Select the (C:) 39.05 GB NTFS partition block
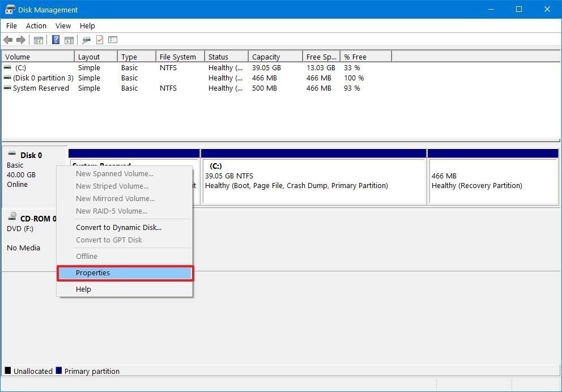This screenshot has width=562, height=392. point(313,181)
